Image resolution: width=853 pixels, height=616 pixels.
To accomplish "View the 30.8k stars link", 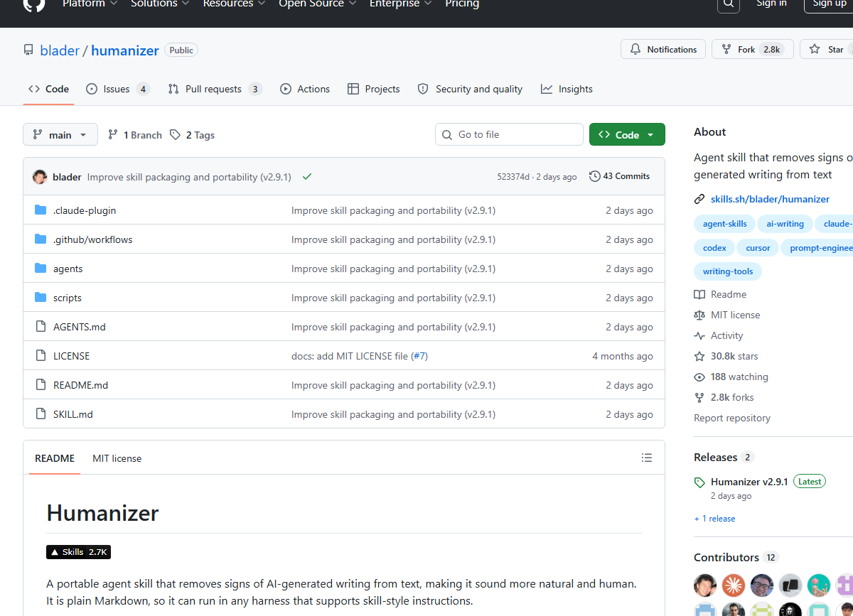I will [726, 356].
